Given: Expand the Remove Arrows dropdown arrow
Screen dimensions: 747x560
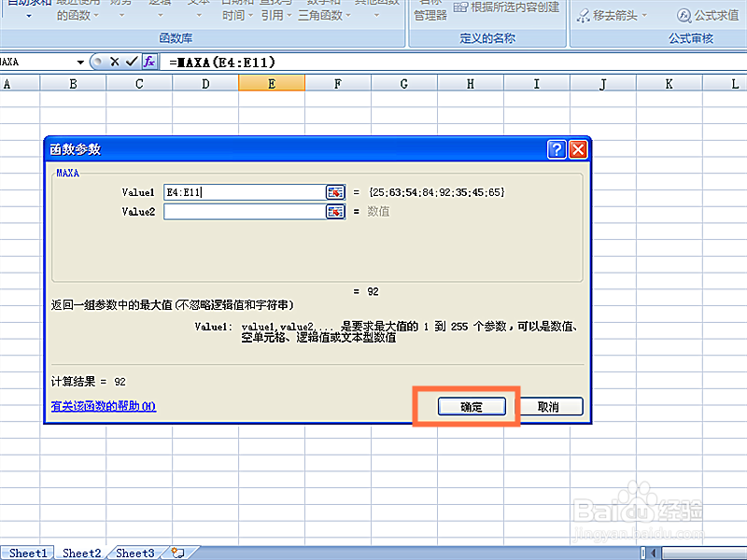Looking at the screenshot, I should coord(644,15).
